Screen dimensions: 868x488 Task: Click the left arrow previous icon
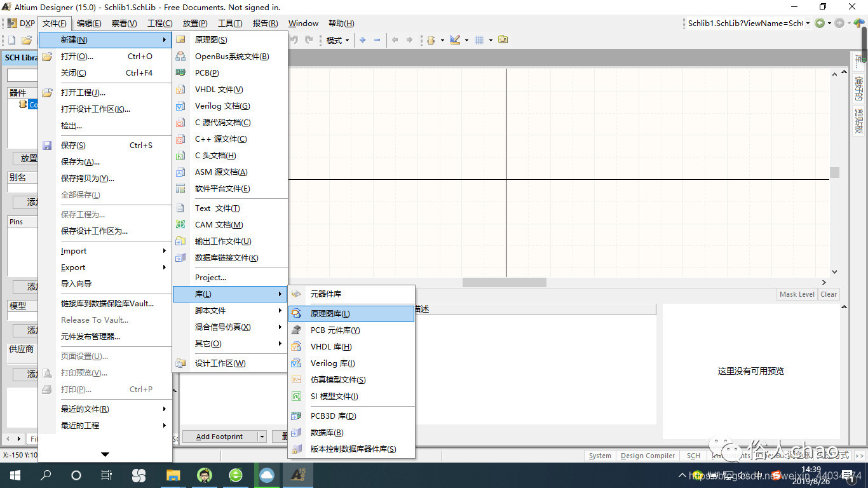pos(395,40)
